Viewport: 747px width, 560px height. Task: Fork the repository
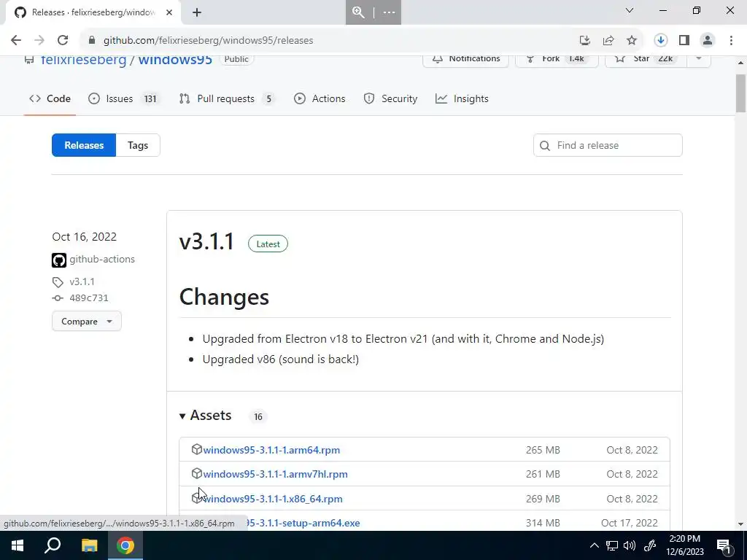[557, 58]
